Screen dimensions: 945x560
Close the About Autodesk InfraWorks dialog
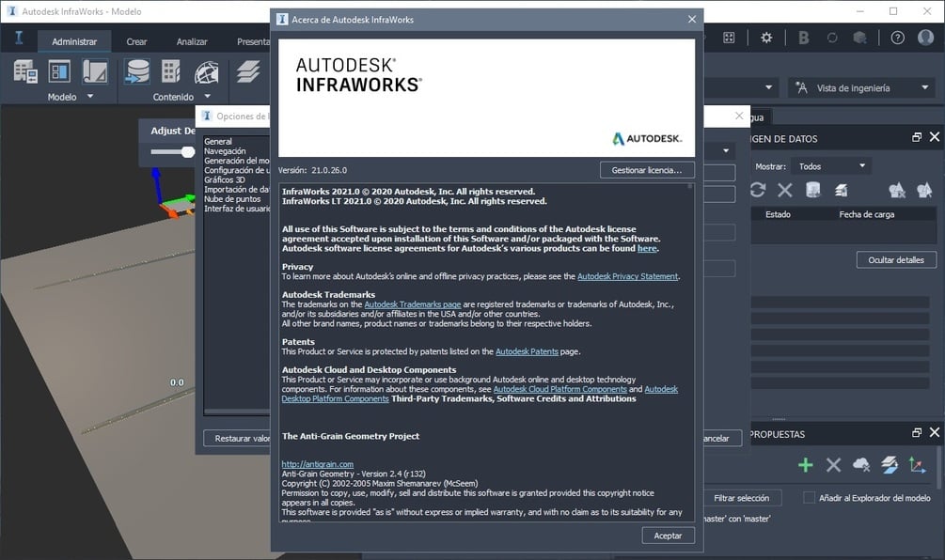coord(692,20)
